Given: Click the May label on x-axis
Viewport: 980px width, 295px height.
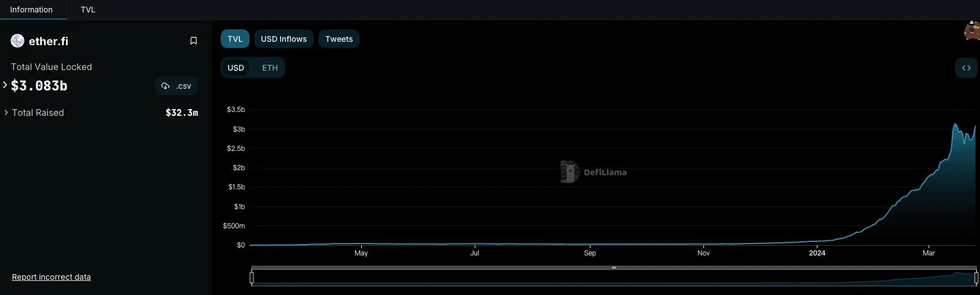Looking at the screenshot, I should [x=361, y=253].
